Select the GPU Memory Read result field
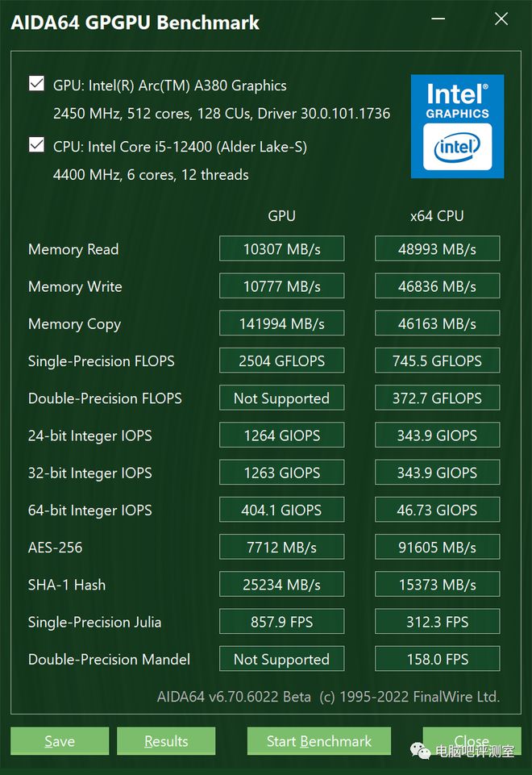This screenshot has height=775, width=532. click(281, 249)
